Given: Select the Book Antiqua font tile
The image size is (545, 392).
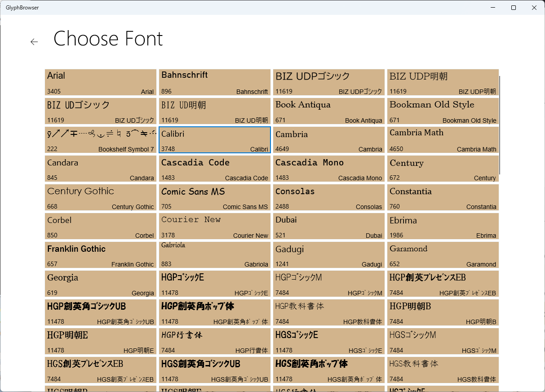Looking at the screenshot, I should coord(329,111).
